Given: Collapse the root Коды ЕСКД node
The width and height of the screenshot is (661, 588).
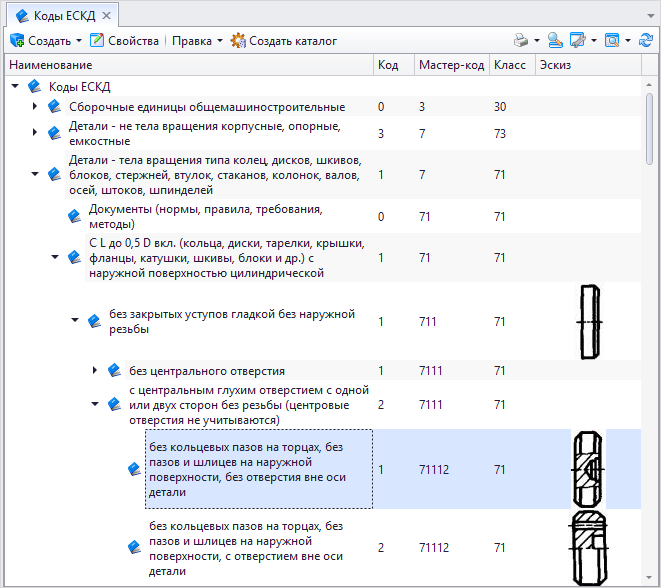Looking at the screenshot, I should pos(15,86).
